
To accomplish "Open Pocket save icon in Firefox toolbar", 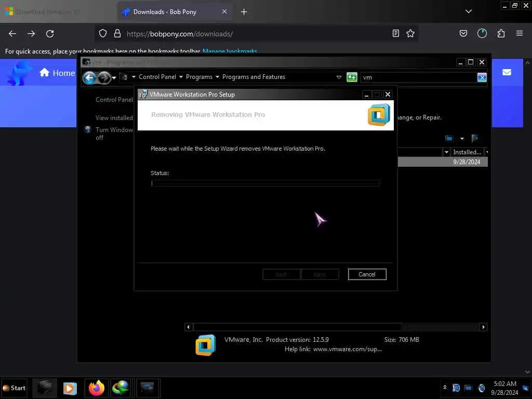I will pyautogui.click(x=463, y=33).
